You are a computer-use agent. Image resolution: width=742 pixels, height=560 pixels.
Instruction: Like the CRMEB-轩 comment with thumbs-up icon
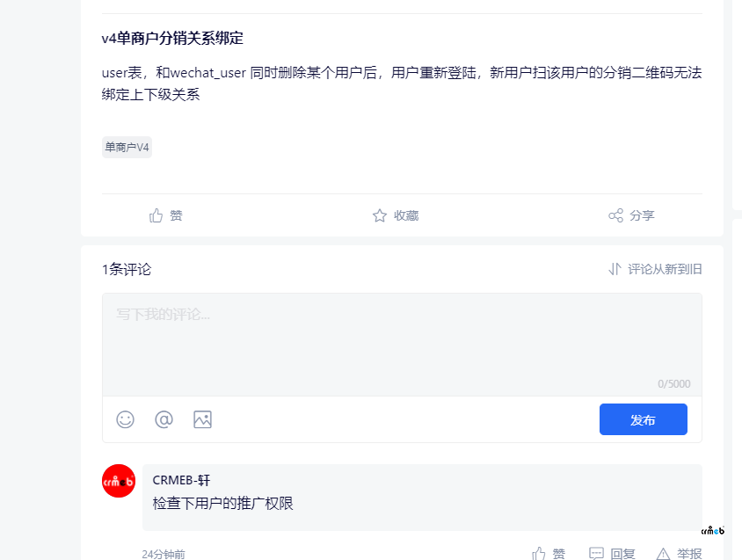pos(539,553)
